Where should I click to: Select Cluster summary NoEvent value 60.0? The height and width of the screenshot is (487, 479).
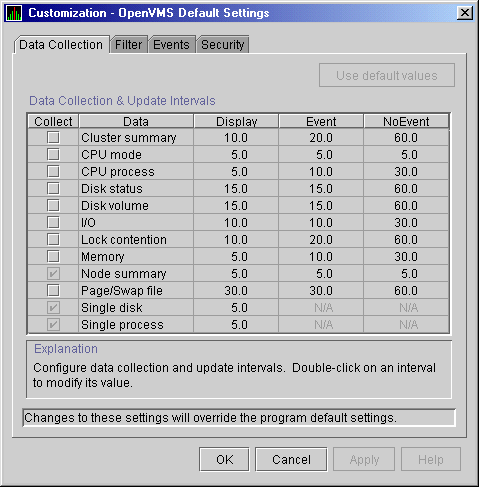pos(406,137)
